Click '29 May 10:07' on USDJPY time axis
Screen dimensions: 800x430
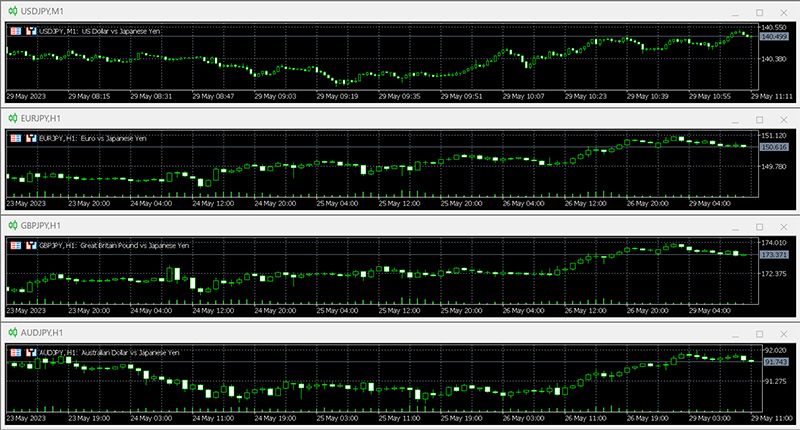click(x=523, y=96)
